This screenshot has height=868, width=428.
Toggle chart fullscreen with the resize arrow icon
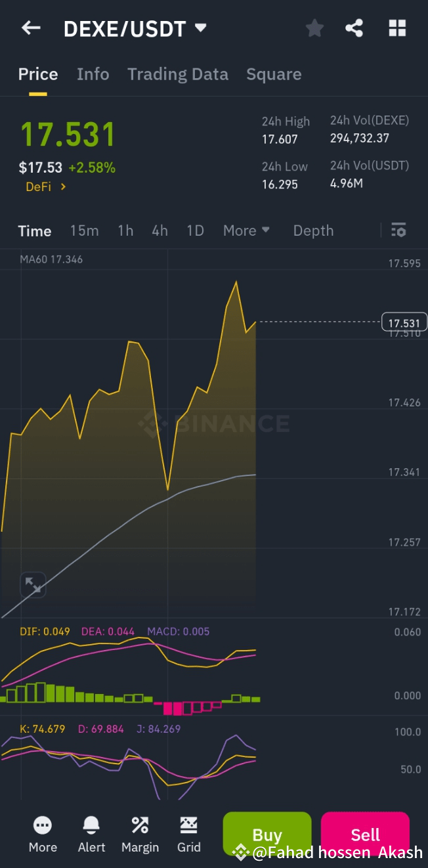[x=33, y=584]
